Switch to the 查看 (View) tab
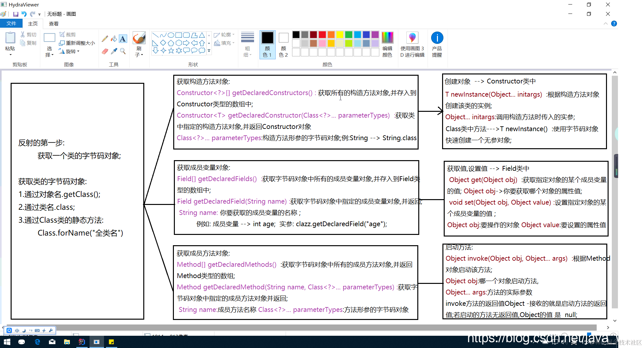644x348 pixels. coord(53,24)
